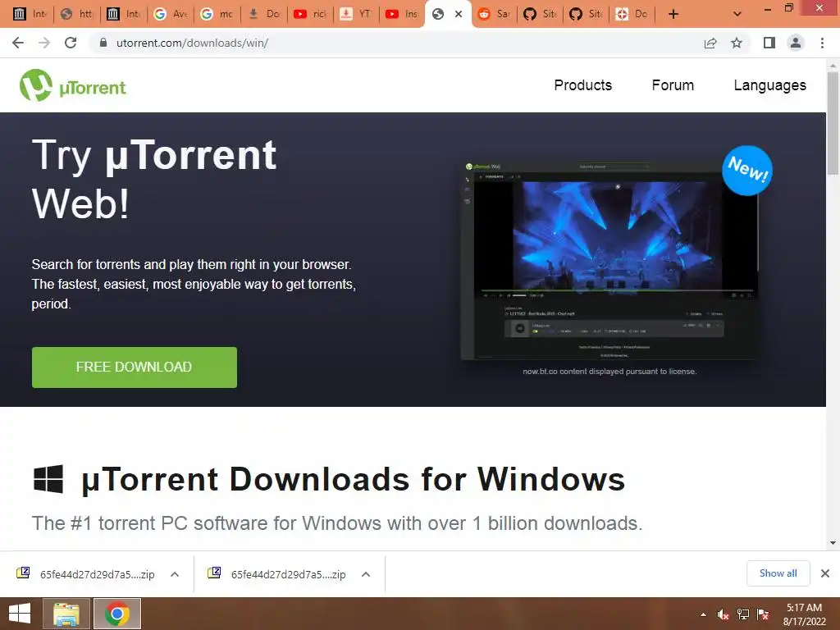
Task: Click the address bar URL
Action: point(192,43)
